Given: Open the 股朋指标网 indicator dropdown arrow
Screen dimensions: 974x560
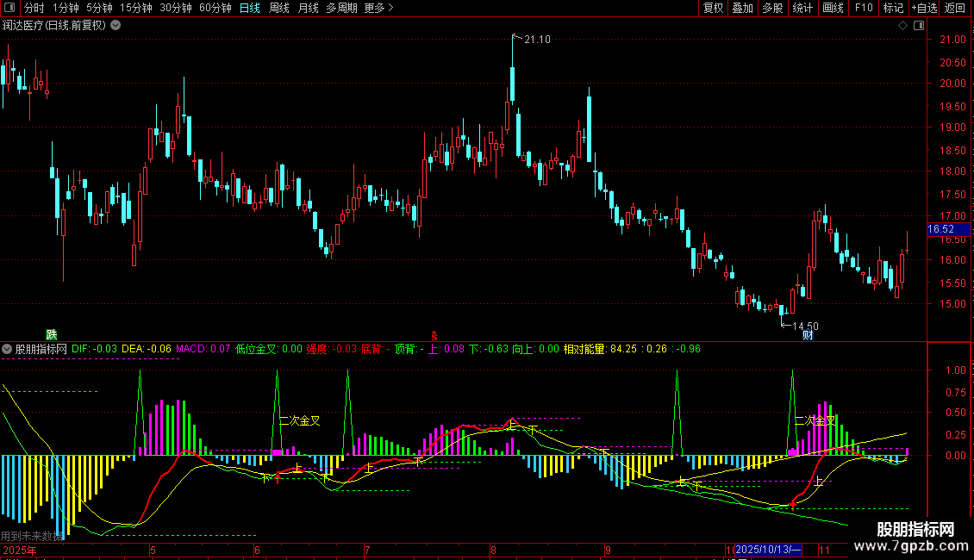Looking at the screenshot, I should [x=8, y=349].
